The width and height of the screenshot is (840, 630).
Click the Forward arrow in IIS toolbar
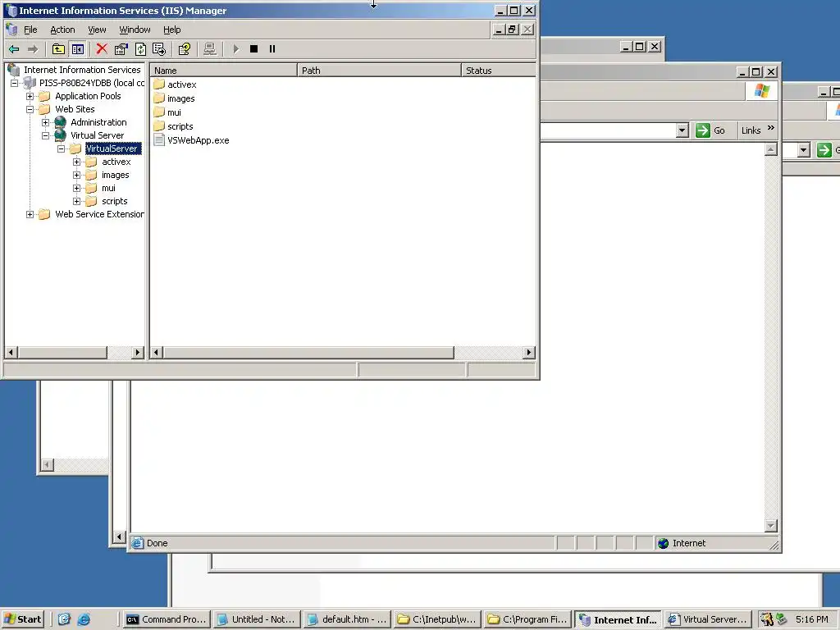pyautogui.click(x=33, y=49)
